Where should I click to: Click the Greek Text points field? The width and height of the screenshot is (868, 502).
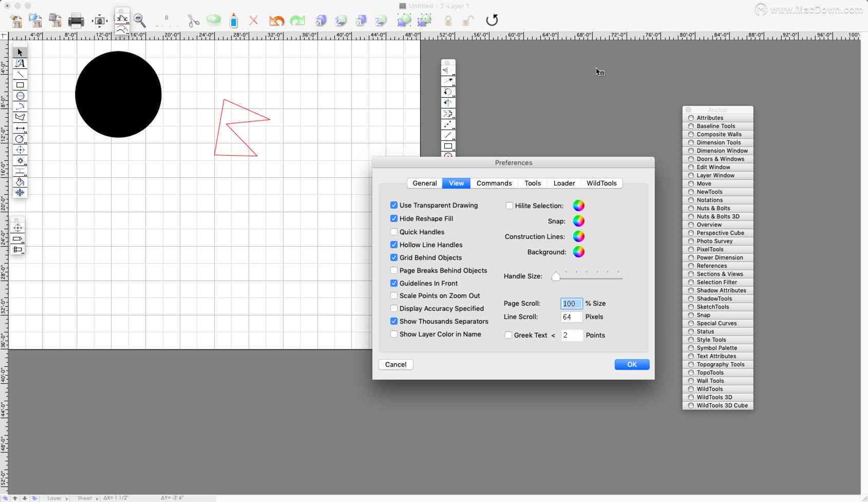pos(572,335)
